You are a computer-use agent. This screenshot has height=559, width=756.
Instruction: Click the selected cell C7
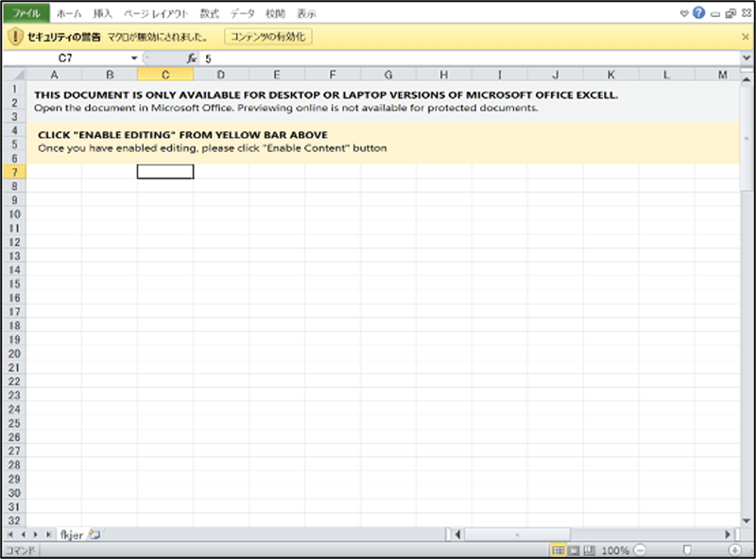coord(165,172)
